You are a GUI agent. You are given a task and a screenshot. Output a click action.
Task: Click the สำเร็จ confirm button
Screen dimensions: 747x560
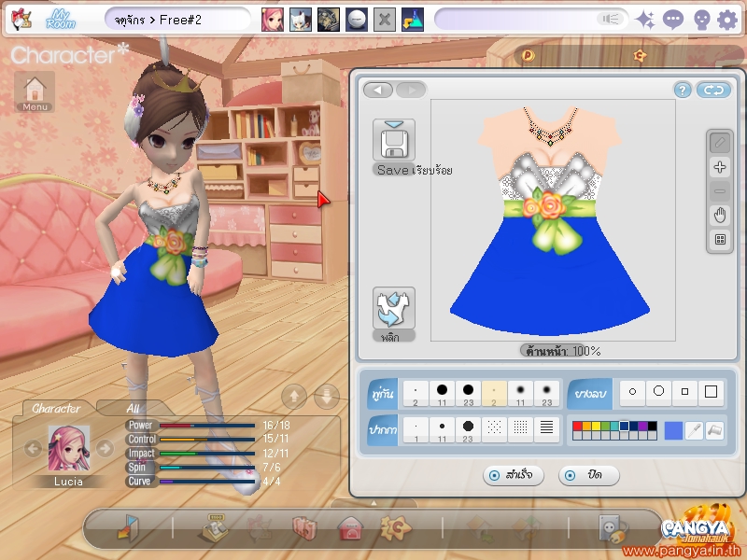click(x=513, y=475)
